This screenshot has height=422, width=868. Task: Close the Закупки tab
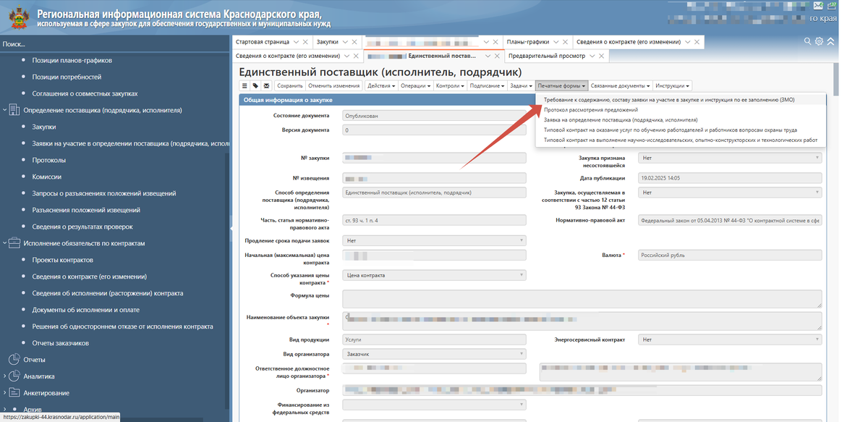[355, 42]
